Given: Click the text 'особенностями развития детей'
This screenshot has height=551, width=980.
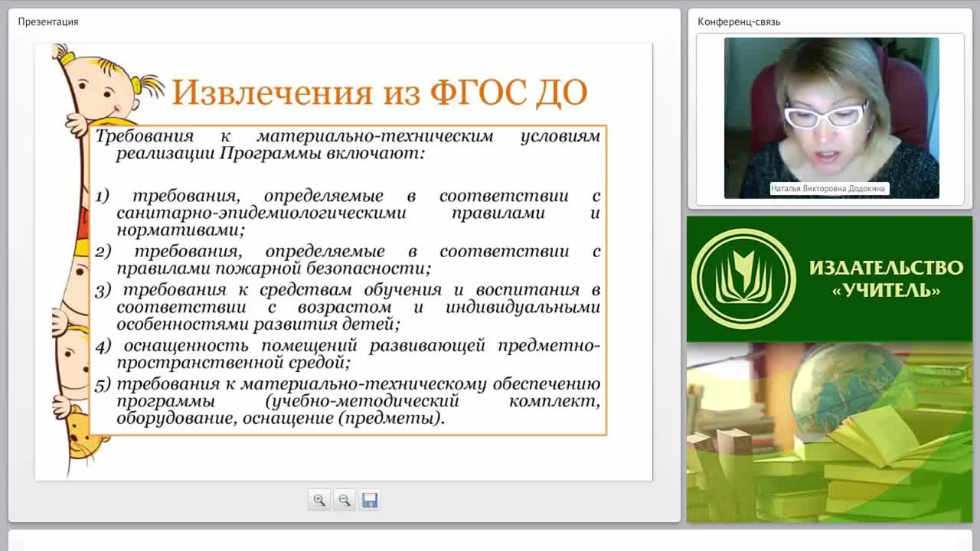Looking at the screenshot, I should (x=258, y=324).
